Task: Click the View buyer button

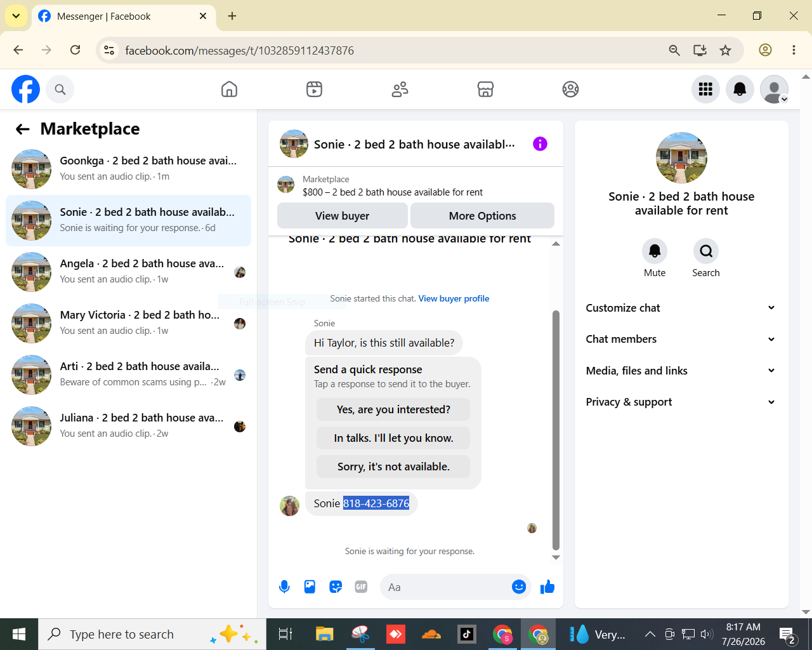Action: 343,216
